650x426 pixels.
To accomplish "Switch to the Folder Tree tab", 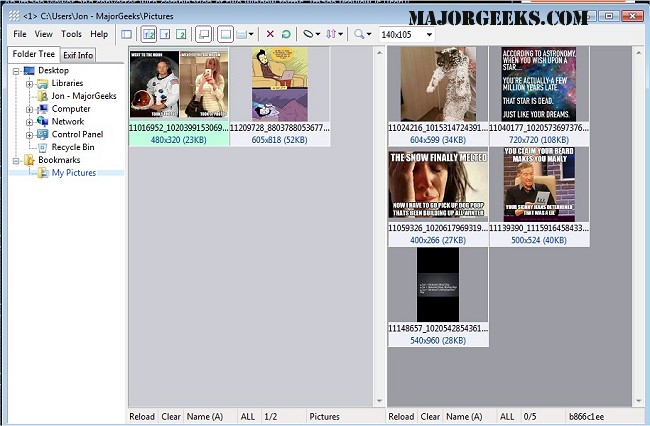I will click(x=34, y=54).
